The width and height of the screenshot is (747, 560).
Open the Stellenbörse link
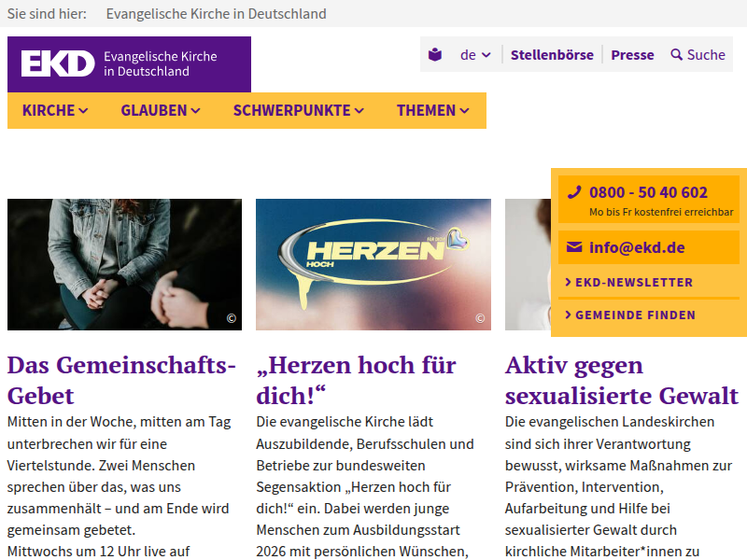click(x=552, y=55)
